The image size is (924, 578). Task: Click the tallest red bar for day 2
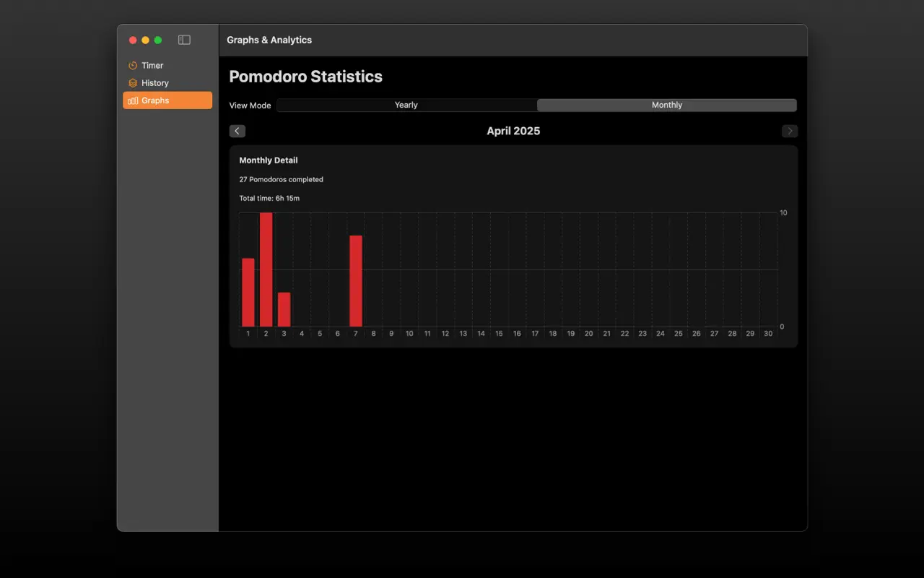point(266,269)
